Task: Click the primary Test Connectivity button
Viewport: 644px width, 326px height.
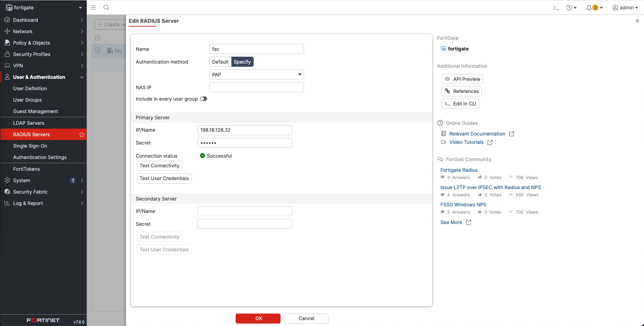Action: pyautogui.click(x=159, y=166)
